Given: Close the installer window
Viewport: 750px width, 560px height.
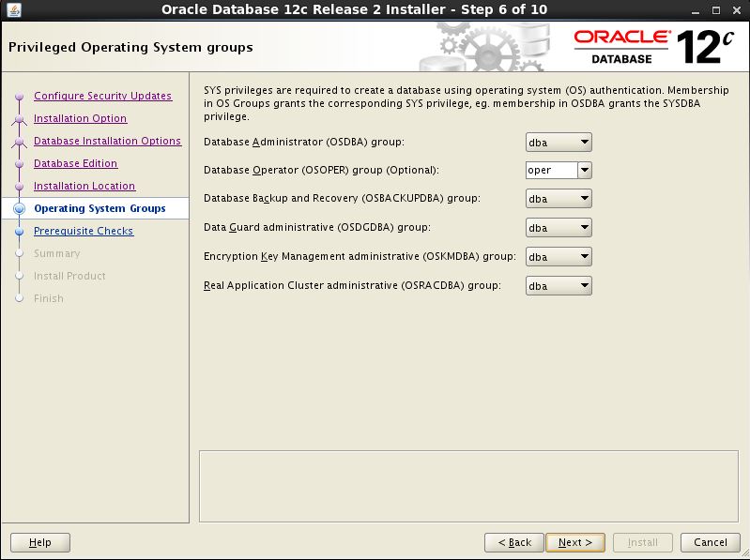Looking at the screenshot, I should click(x=737, y=10).
